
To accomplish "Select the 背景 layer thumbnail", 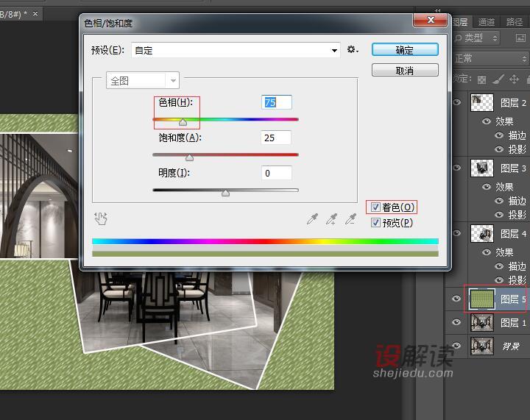I will (x=482, y=346).
